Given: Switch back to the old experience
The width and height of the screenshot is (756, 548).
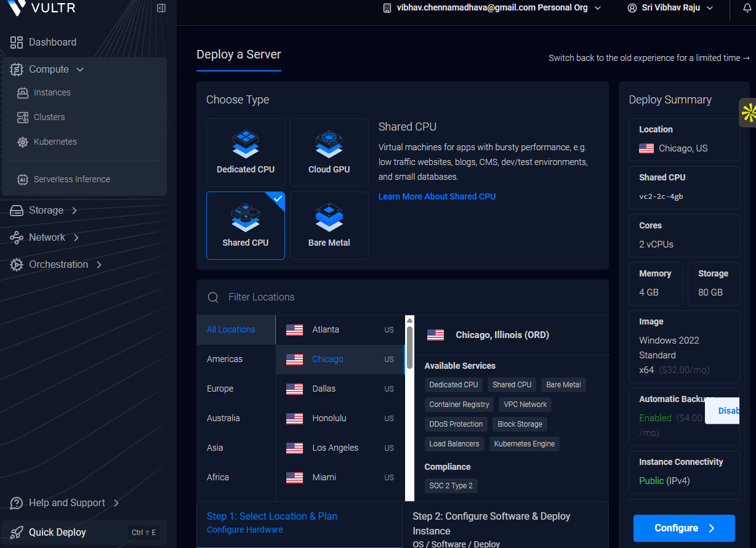Looking at the screenshot, I should 649,58.
